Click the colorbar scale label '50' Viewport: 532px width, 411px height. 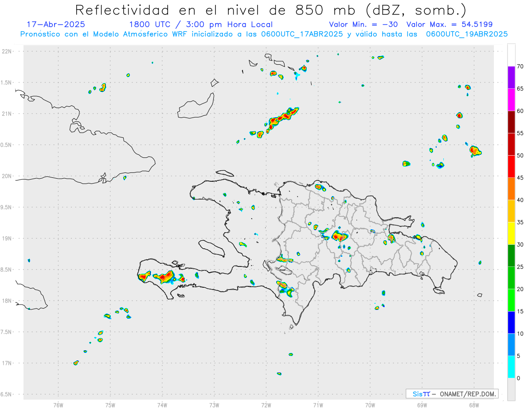[520, 156]
